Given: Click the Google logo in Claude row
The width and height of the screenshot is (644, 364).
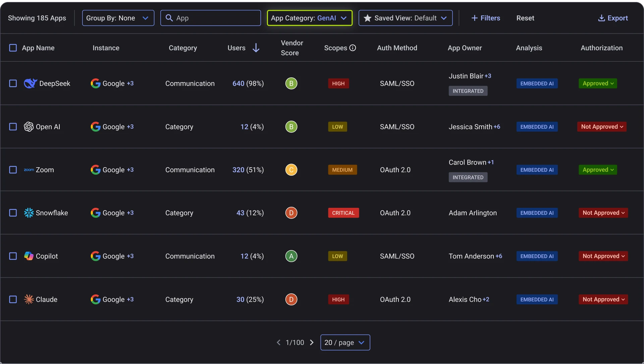Looking at the screenshot, I should [96, 299].
